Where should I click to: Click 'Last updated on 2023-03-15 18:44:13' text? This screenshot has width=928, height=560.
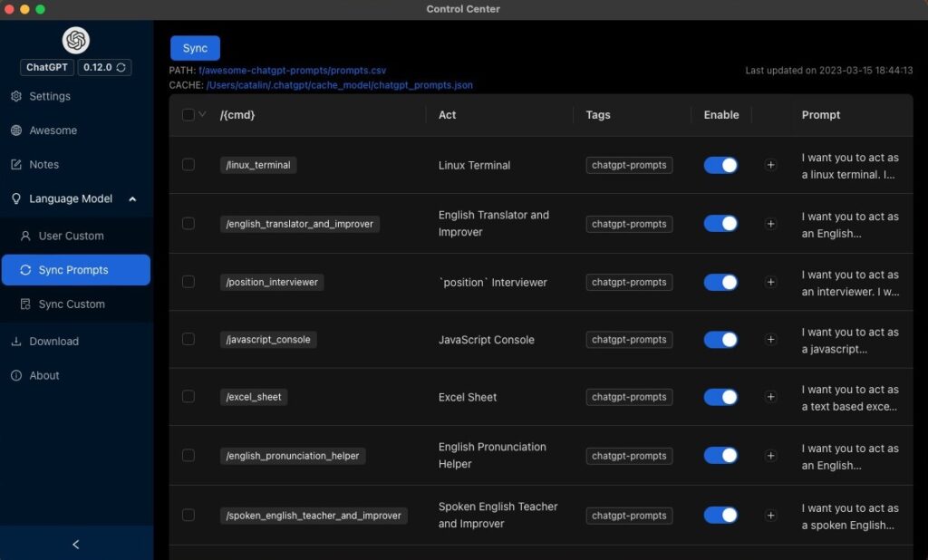[x=828, y=71]
